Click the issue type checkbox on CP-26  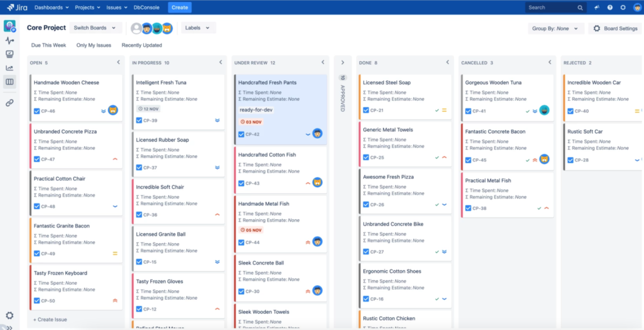(366, 205)
